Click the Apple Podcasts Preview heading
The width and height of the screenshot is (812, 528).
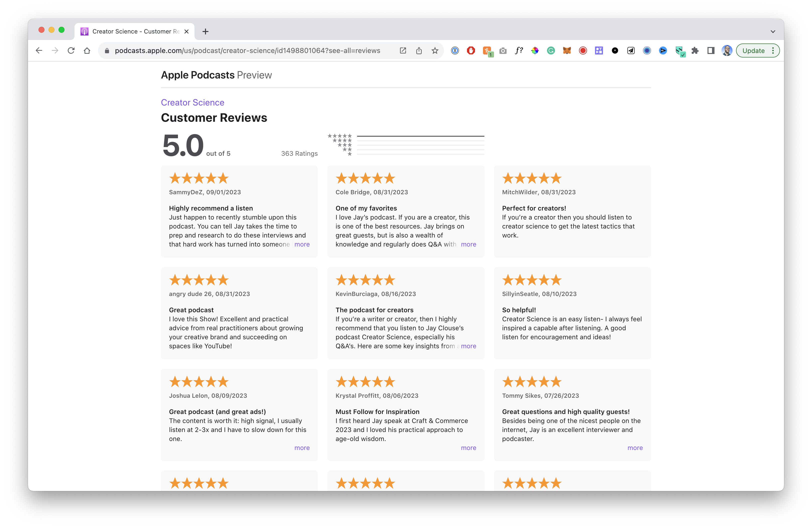pos(216,75)
